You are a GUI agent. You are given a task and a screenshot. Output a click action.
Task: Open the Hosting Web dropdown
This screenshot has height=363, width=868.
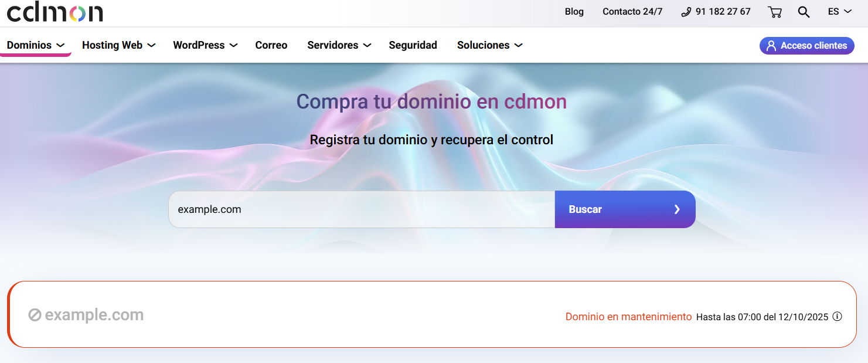point(118,45)
